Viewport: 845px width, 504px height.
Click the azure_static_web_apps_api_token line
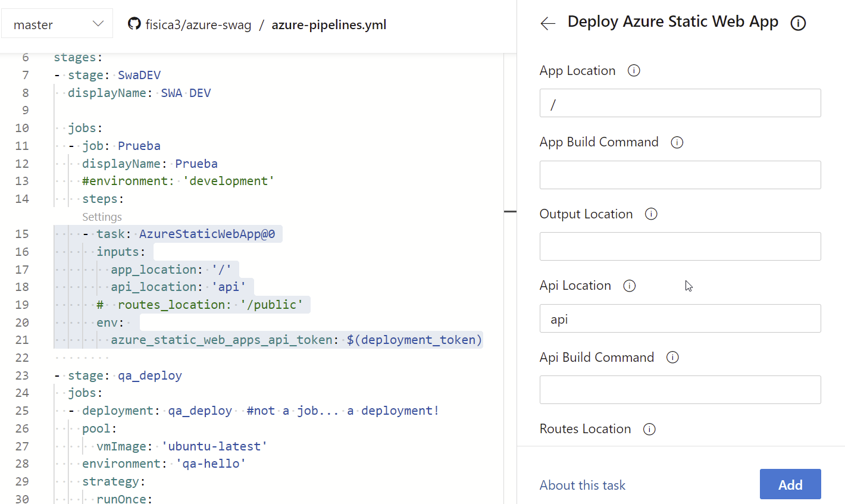click(296, 340)
